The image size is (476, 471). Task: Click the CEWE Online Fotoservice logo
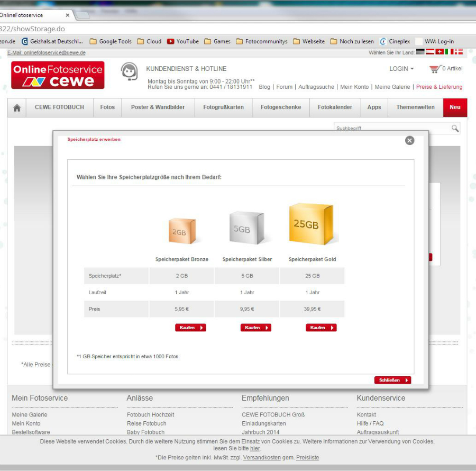click(x=58, y=75)
